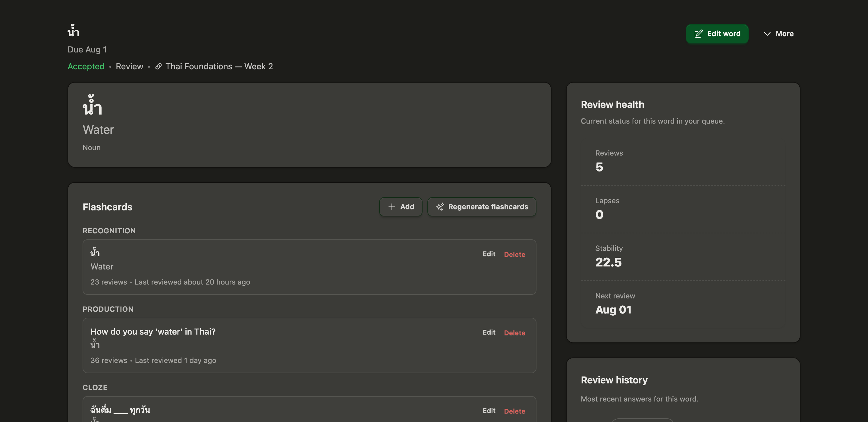
Task: Click the Review health heading
Action: pos(613,105)
